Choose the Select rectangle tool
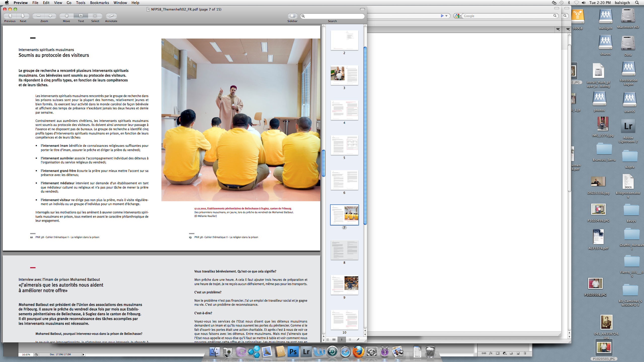 pyautogui.click(x=95, y=16)
